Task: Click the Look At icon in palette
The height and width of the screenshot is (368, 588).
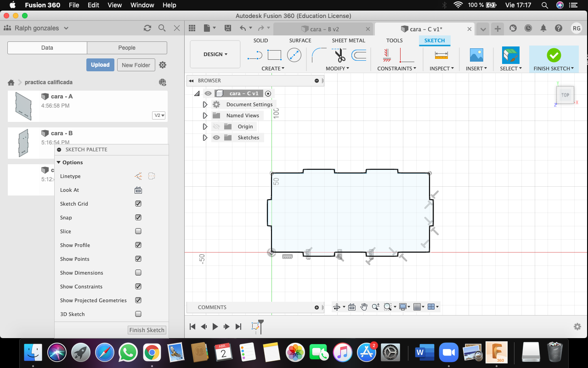Action: click(x=138, y=190)
